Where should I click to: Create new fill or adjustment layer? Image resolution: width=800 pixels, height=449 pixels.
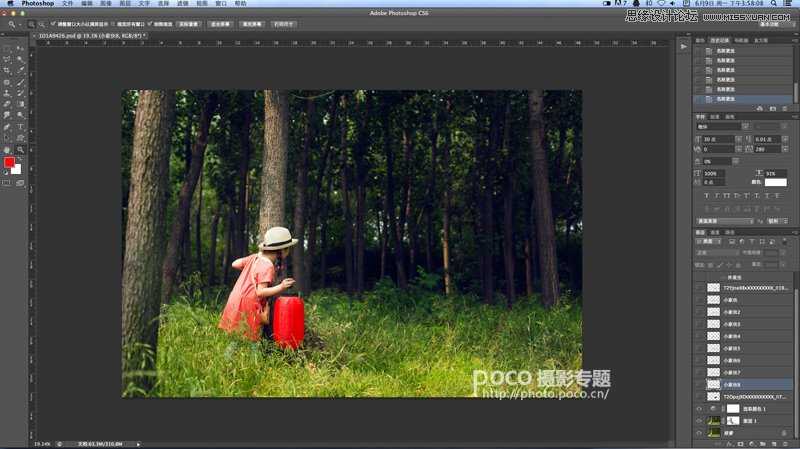coord(752,444)
